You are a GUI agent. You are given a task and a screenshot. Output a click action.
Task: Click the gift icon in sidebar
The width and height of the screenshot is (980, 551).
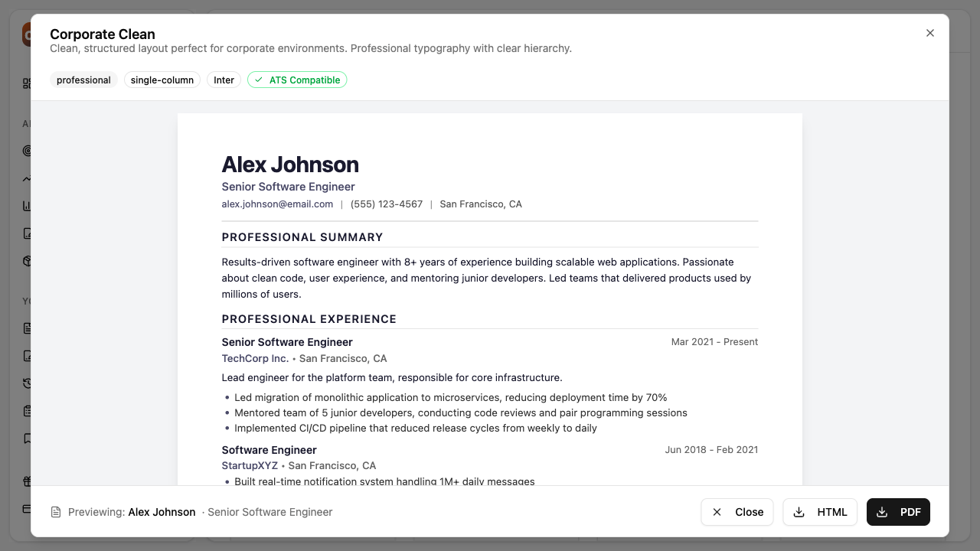tap(27, 481)
